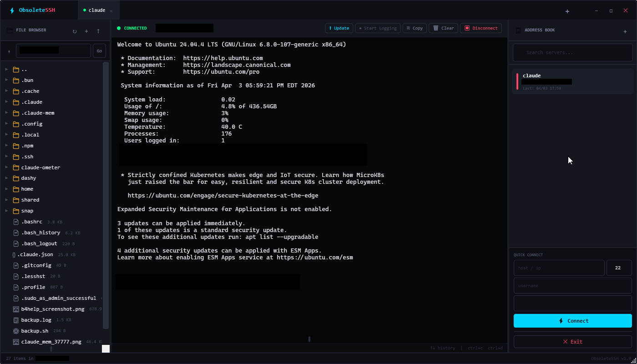Click the b4help_screenshot.png image icon
637x364 pixels.
point(16,309)
